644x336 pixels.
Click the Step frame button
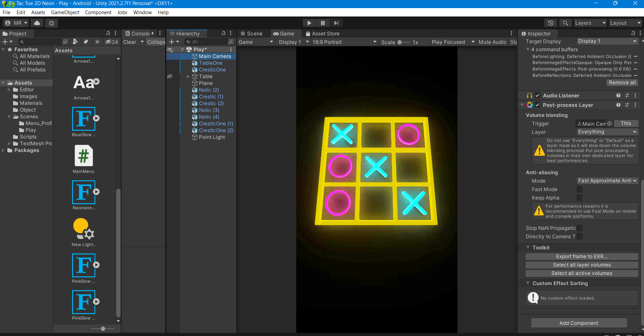[x=336, y=23]
